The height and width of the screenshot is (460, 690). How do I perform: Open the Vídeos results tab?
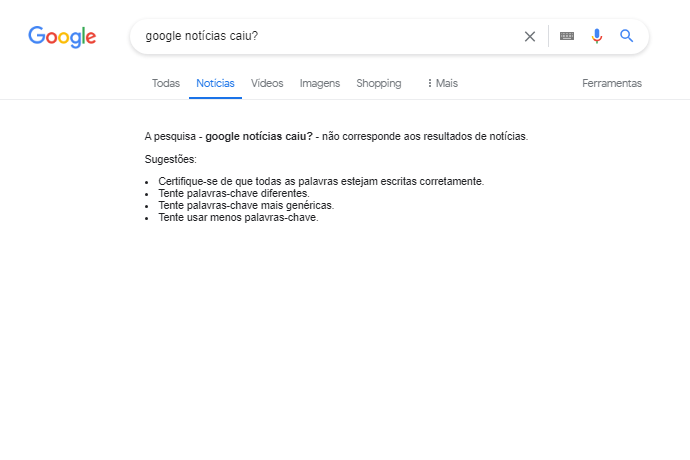267,84
